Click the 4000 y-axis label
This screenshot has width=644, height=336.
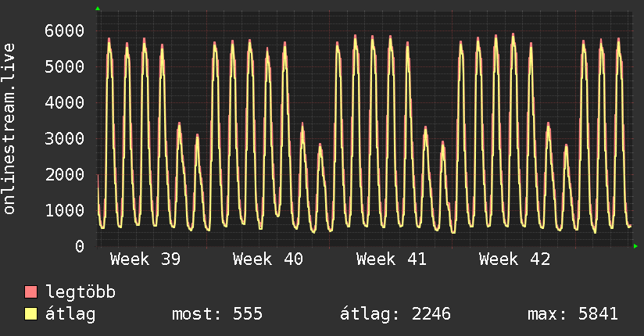pyautogui.click(x=65, y=102)
